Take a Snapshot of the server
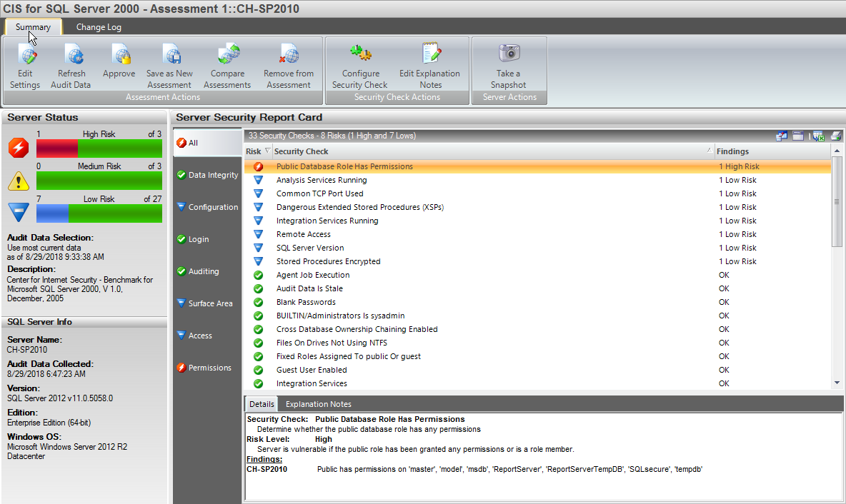Screen dimensions: 846x504 click(x=509, y=67)
